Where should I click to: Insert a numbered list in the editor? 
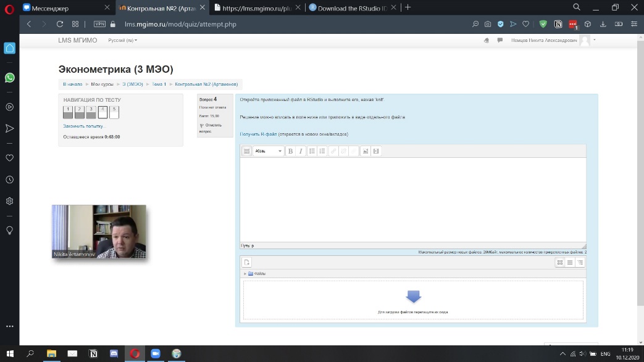click(x=322, y=151)
